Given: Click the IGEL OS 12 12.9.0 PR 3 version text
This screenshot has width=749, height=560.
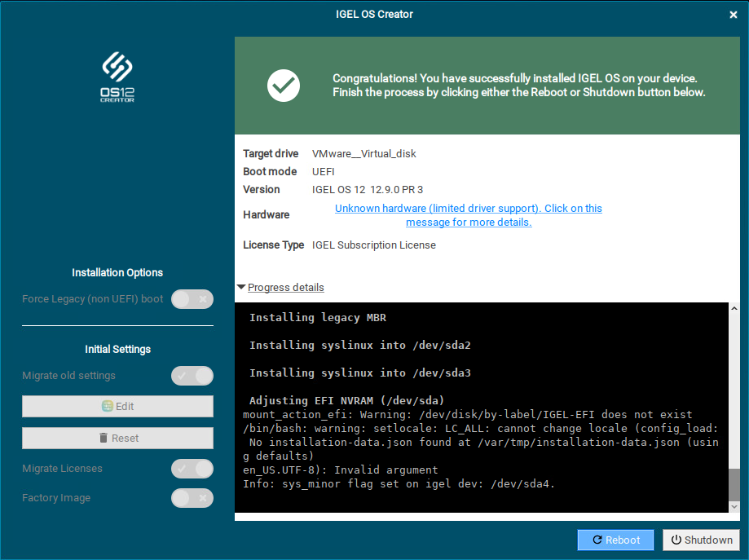Looking at the screenshot, I should pyautogui.click(x=368, y=190).
